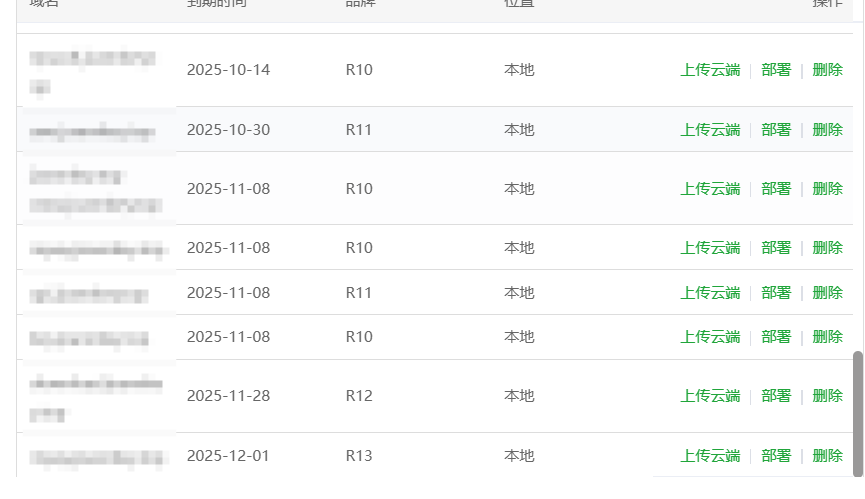Upload the 2025-10-30 R11 certificate to cloud
865x499 pixels.
(710, 130)
